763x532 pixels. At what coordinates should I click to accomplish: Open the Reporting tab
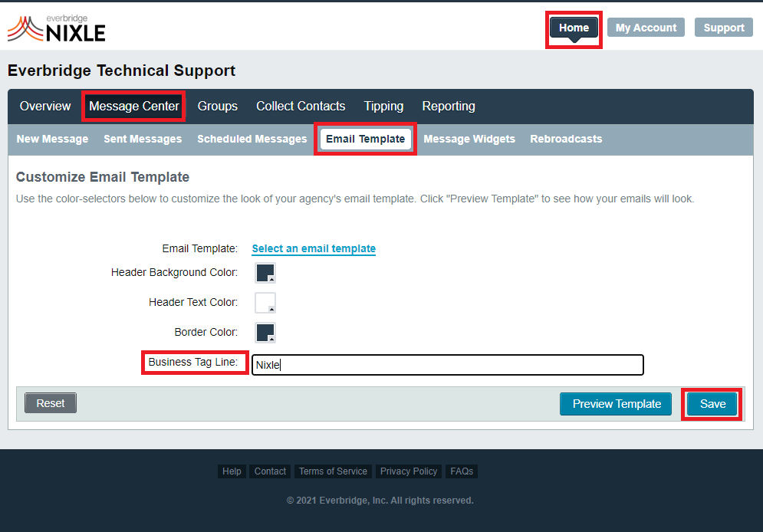tap(449, 106)
